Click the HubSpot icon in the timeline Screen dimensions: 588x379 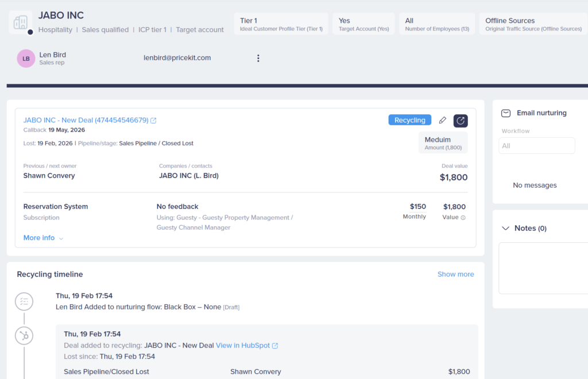[24, 336]
